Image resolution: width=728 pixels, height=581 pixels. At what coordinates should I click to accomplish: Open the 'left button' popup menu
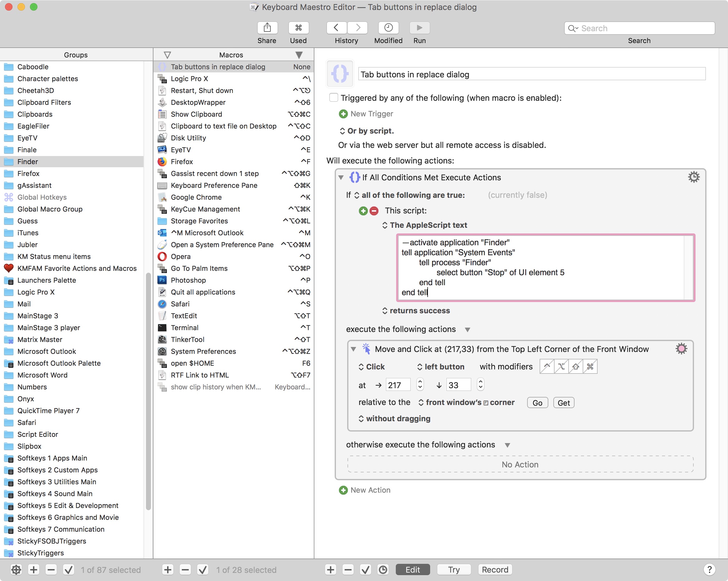(x=441, y=367)
